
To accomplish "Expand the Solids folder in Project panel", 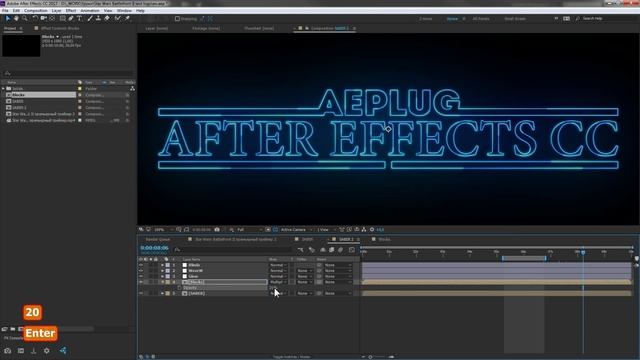I will coord(3,89).
